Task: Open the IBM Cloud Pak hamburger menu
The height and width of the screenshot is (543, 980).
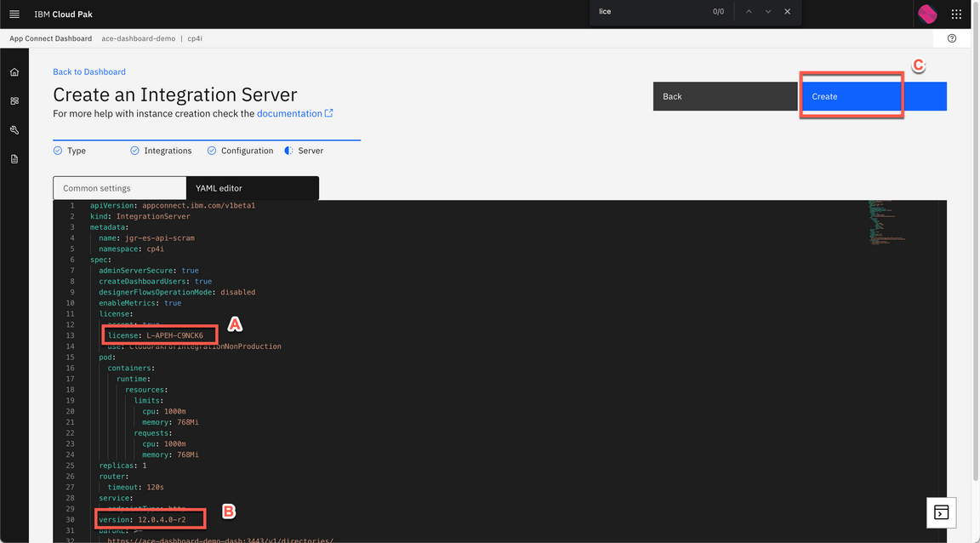Action: point(14,14)
